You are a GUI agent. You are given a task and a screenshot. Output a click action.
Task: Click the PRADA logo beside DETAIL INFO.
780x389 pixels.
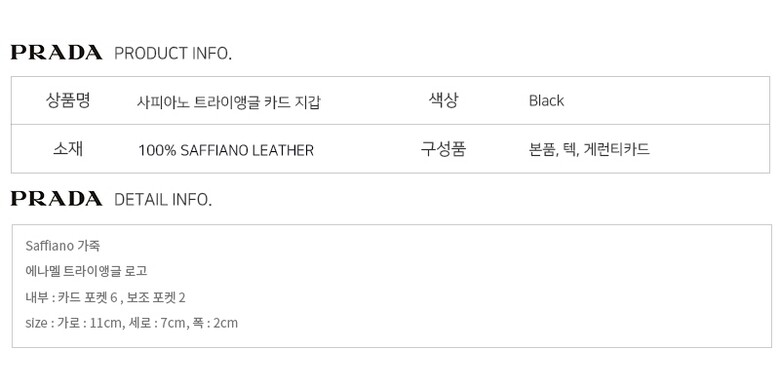click(57, 198)
